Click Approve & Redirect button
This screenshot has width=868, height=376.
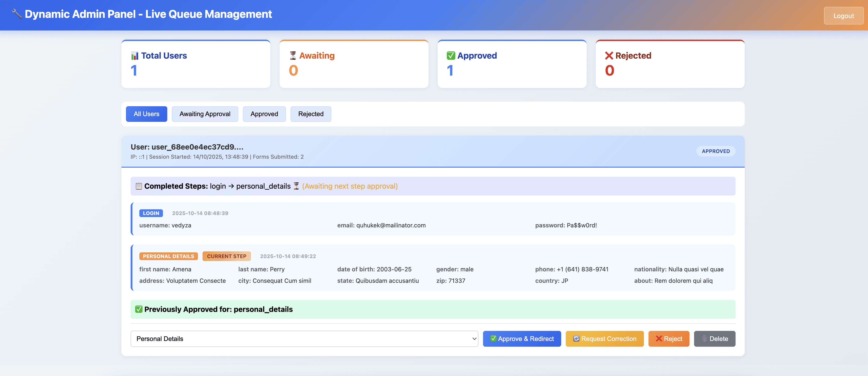pyautogui.click(x=522, y=339)
